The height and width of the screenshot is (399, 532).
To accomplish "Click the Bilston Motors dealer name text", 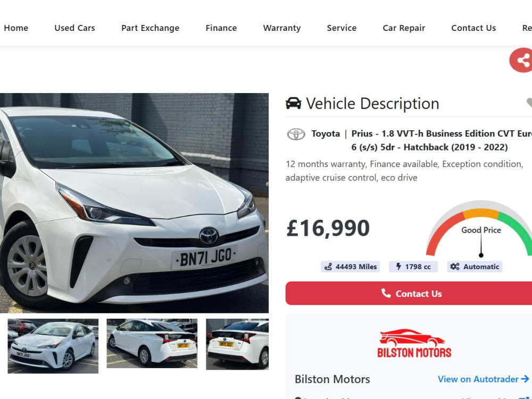I will pos(332,379).
